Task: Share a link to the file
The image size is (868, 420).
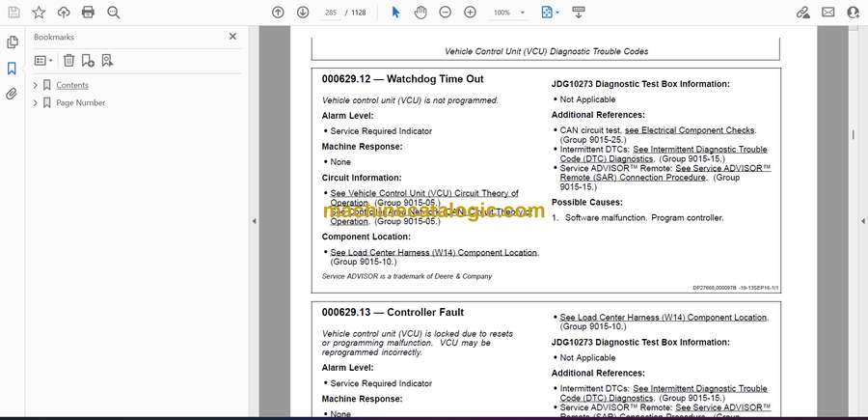Action: tap(803, 13)
